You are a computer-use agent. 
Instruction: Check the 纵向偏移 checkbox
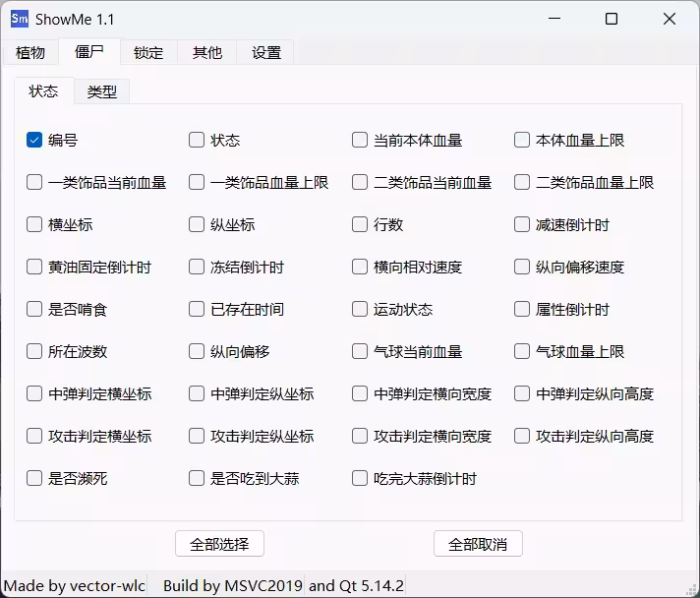197,351
